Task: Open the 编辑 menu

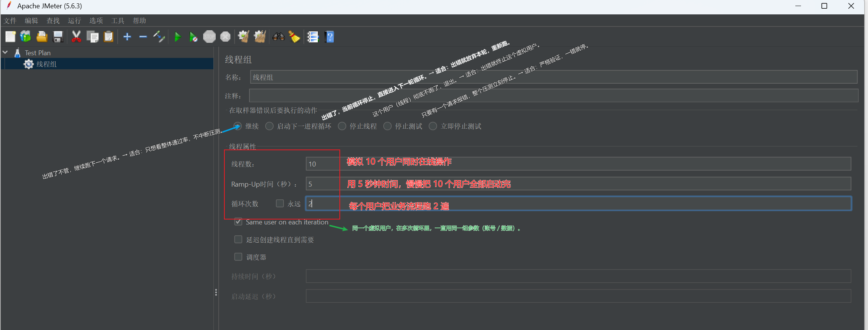Action: click(x=31, y=20)
